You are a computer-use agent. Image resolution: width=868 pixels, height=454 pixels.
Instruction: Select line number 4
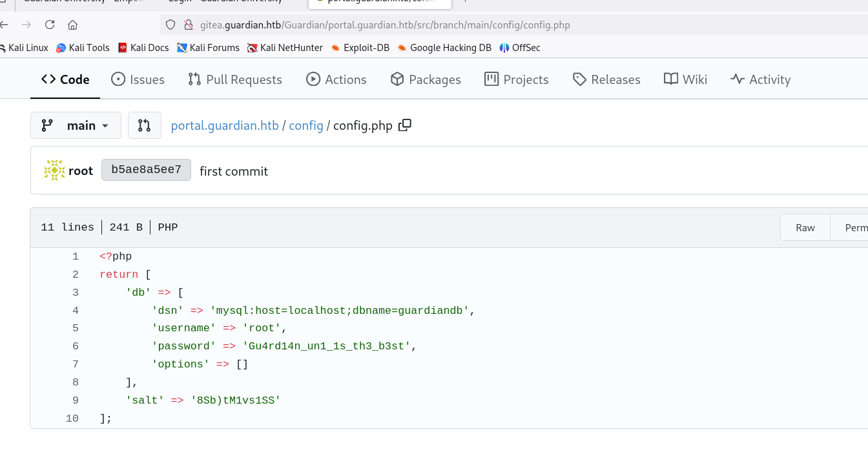[76, 311]
